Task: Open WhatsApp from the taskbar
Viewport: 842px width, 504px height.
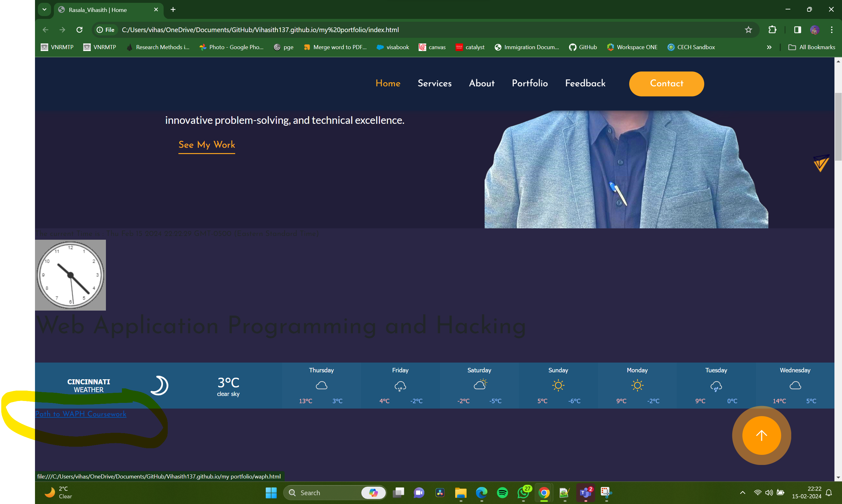Action: (x=523, y=493)
